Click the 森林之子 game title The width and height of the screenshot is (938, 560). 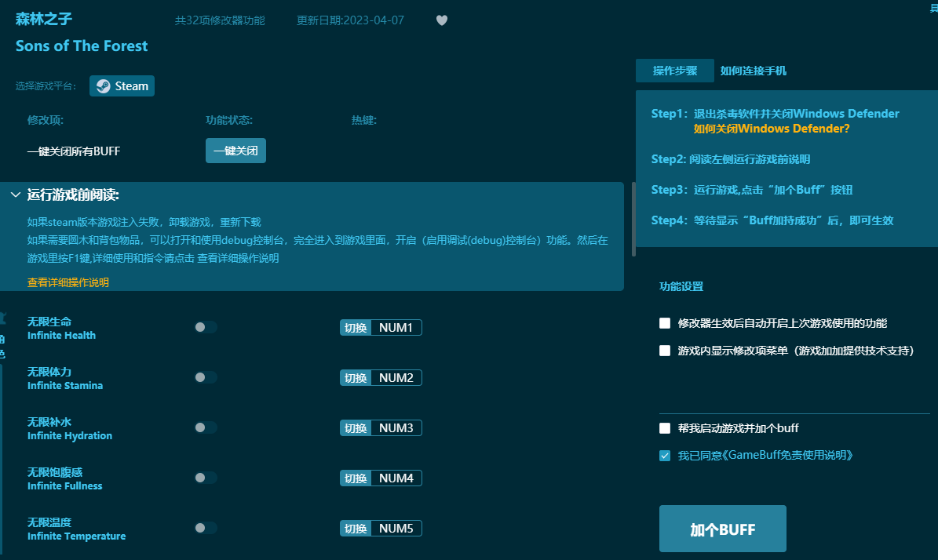[x=44, y=19]
